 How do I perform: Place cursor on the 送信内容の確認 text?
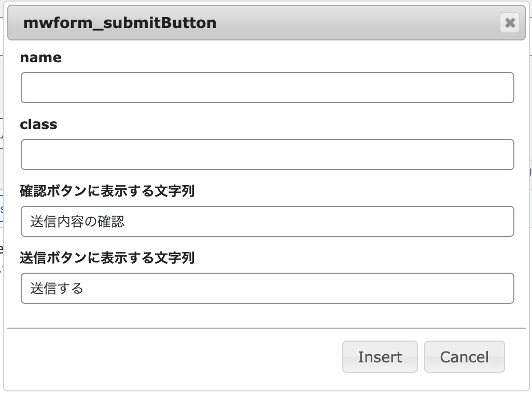coord(77,221)
